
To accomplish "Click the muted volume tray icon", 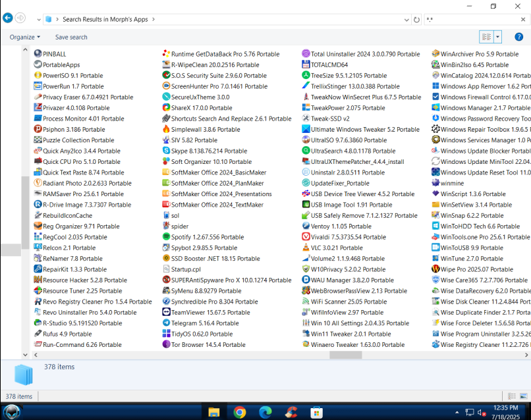I will point(482,412).
